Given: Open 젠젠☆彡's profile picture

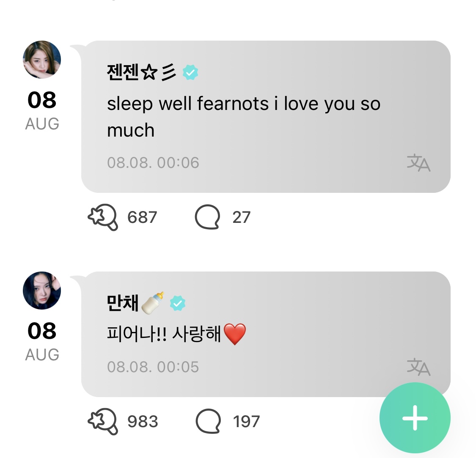Looking at the screenshot, I should [x=41, y=59].
